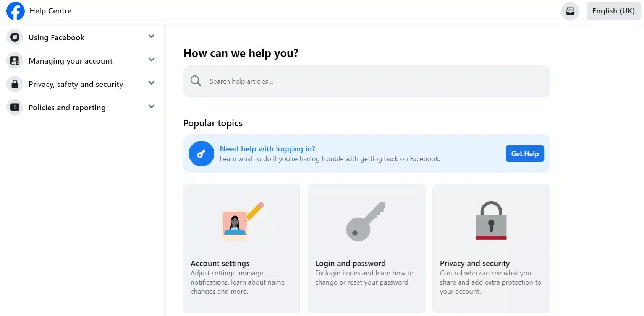The image size is (644, 316).
Task: Click the Get Help button
Action: point(525,153)
